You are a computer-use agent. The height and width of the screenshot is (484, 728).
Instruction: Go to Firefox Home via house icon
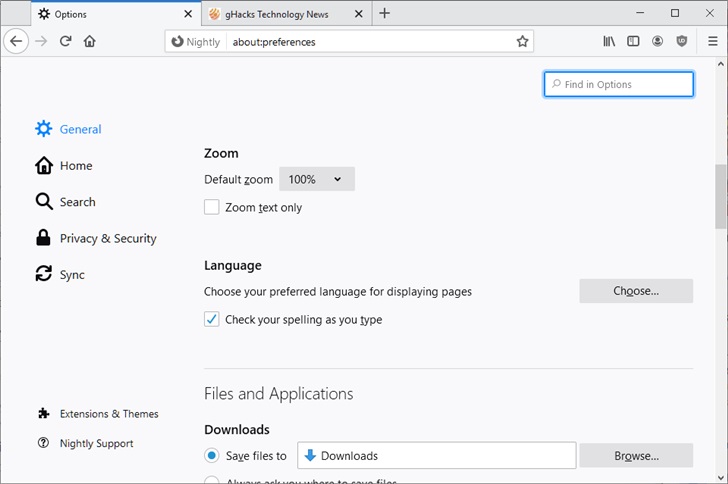point(90,41)
